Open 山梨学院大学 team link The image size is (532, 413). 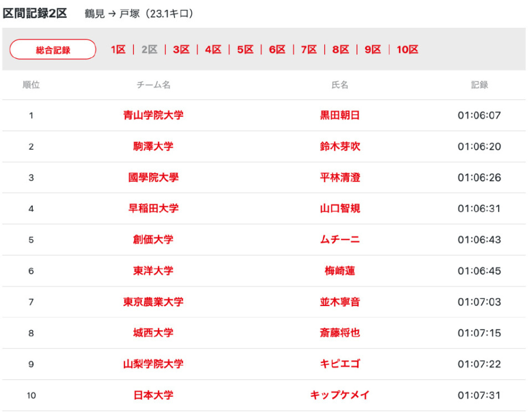tap(153, 364)
